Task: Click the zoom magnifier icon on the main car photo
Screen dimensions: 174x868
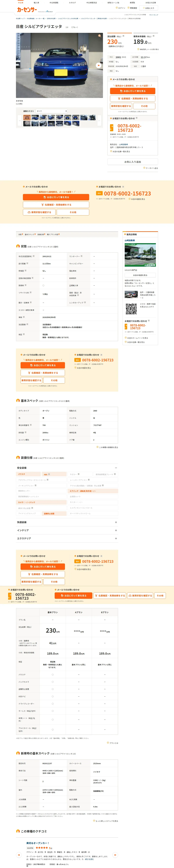Action: [99, 35]
